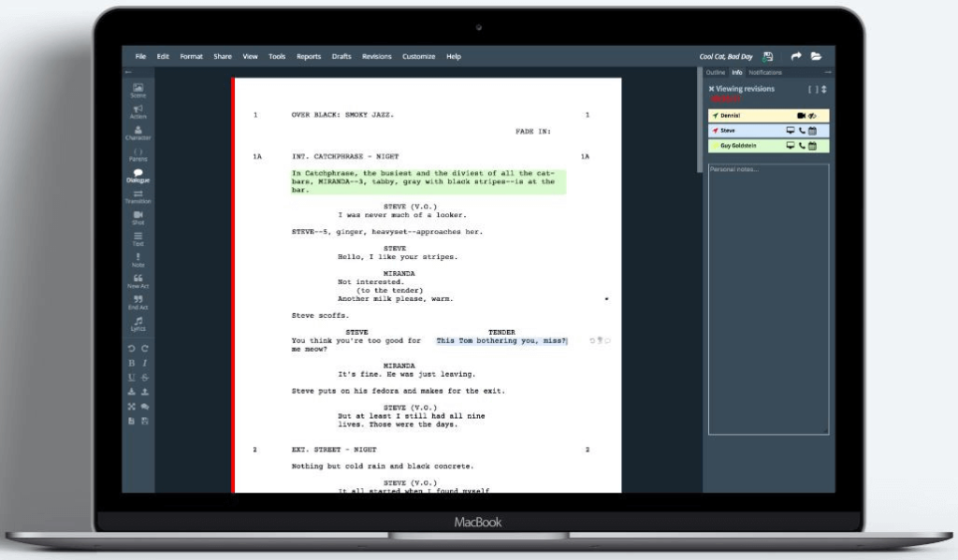Switch to the Outline tab
This screenshot has width=958, height=560.
coord(715,72)
